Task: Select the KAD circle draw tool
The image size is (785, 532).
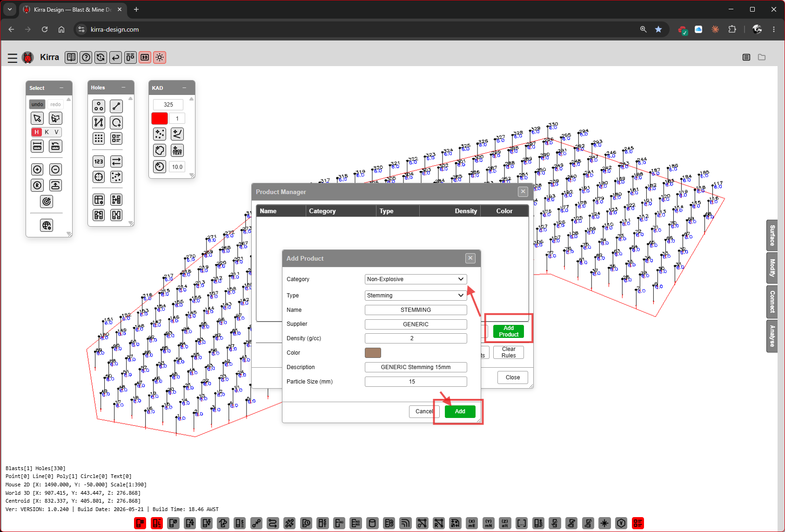Action: click(x=160, y=167)
